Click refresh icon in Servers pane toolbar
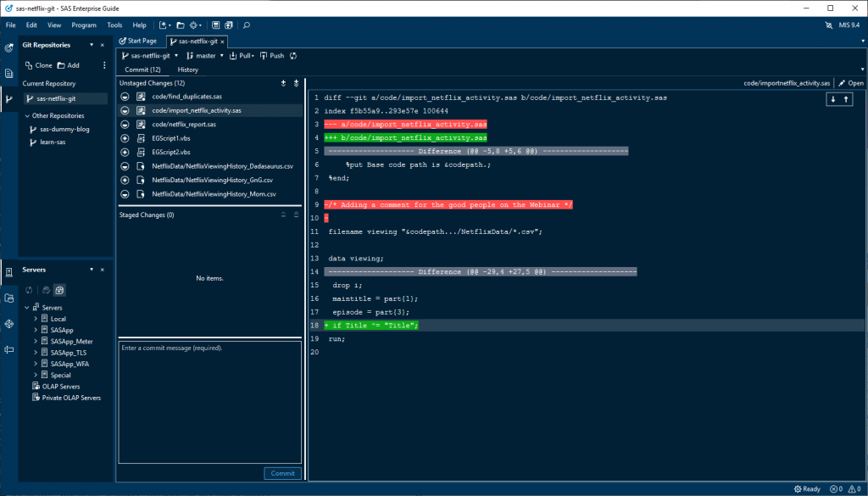 [x=29, y=290]
